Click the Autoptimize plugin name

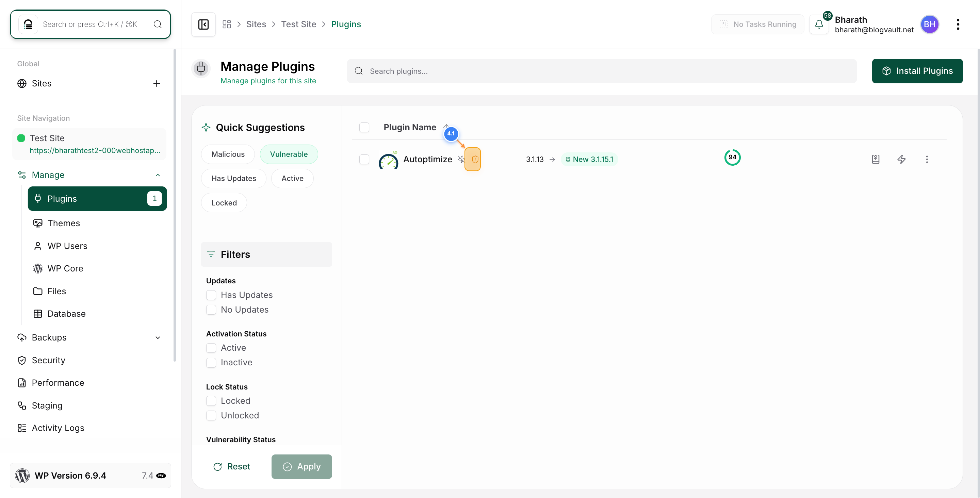point(428,160)
